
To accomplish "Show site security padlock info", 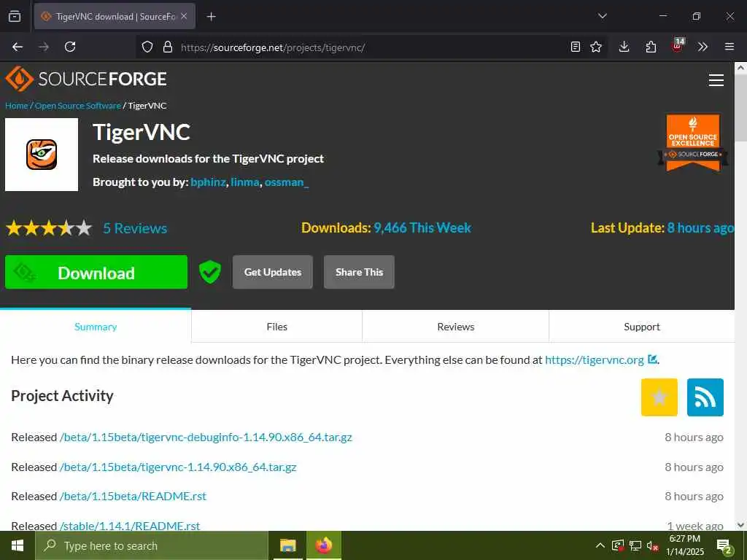I will [167, 47].
